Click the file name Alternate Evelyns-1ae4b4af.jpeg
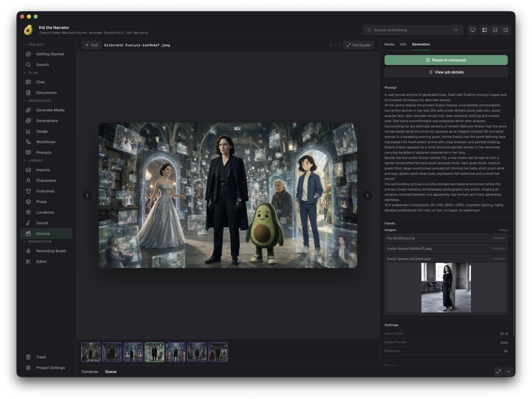The image size is (532, 399). click(137, 45)
